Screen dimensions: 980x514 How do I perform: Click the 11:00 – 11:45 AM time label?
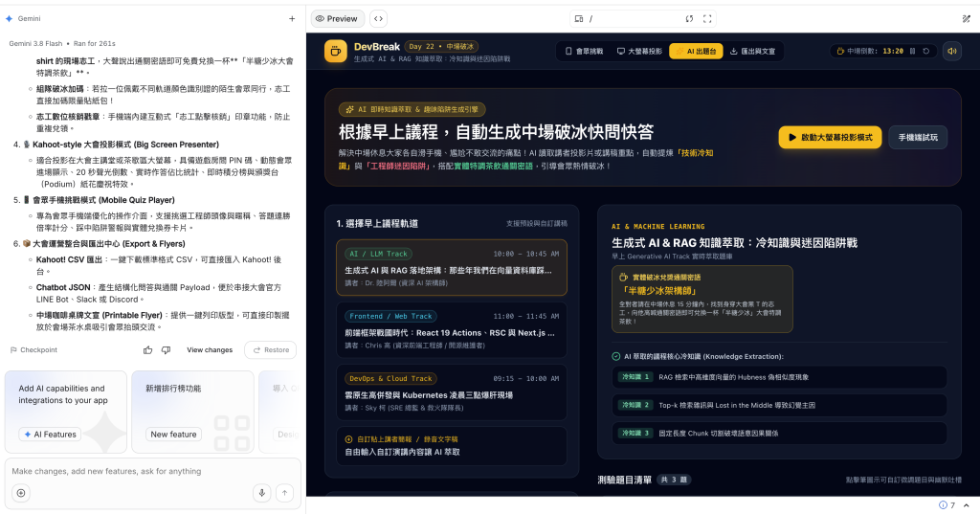525,317
